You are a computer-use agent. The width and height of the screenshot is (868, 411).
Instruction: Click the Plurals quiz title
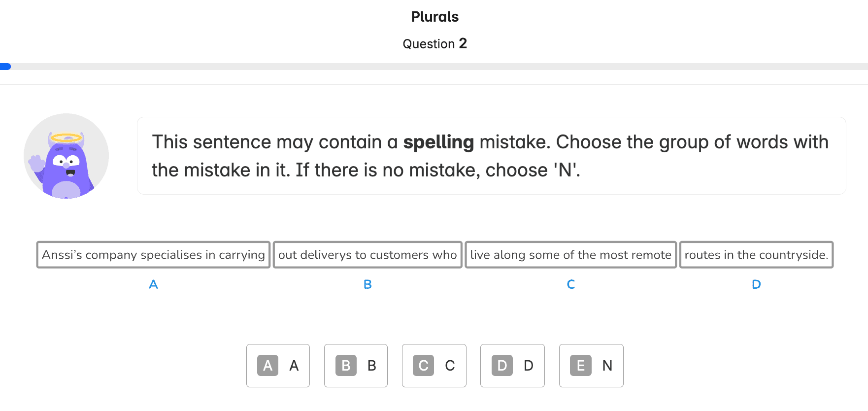tap(434, 17)
